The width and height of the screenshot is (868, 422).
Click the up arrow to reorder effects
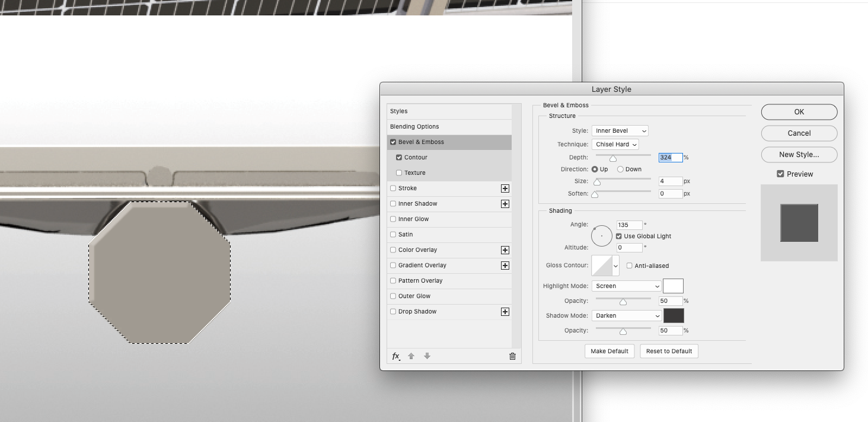(411, 356)
